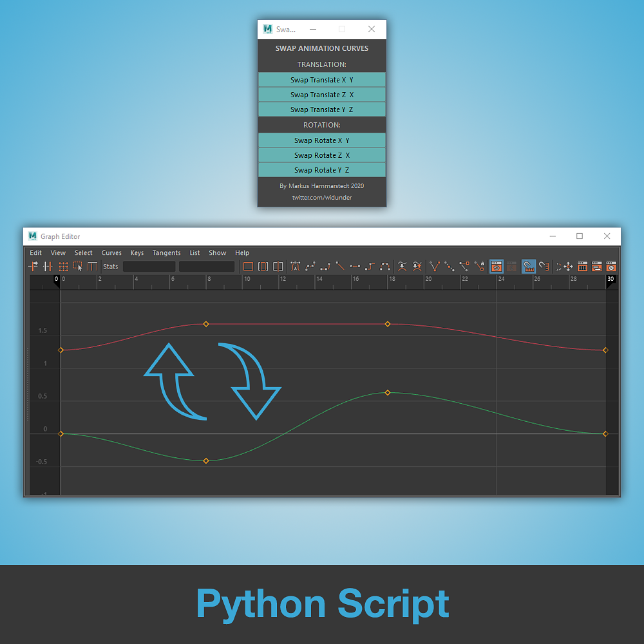Screen dimensions: 644x644
Task: Open the Curves menu
Action: [x=111, y=252]
